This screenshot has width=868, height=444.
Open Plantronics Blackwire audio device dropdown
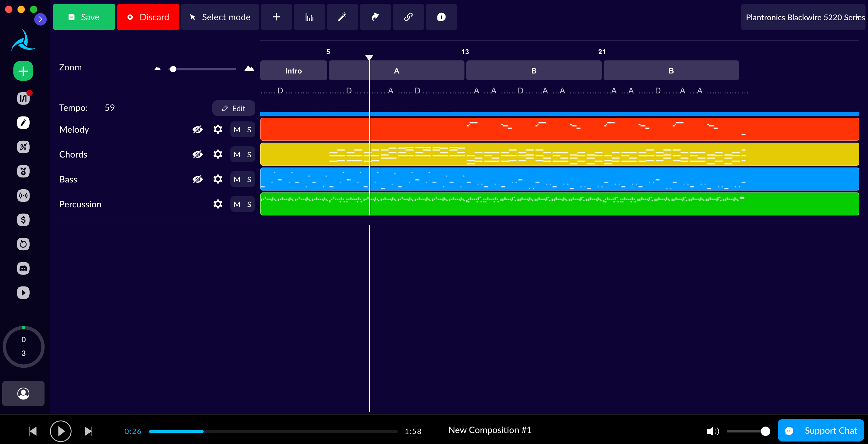coord(804,17)
